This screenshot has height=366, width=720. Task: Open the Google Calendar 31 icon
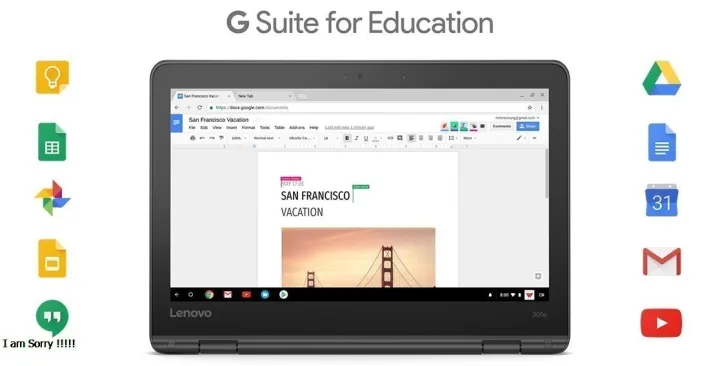click(662, 200)
